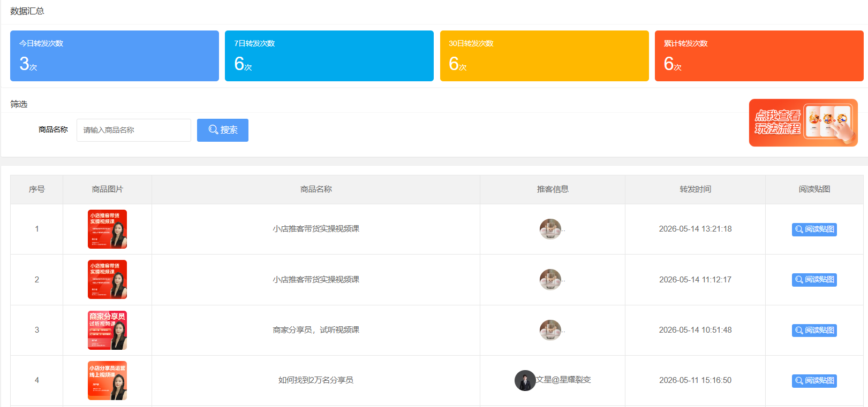Click promoter avatar in row 3
868x407 pixels.
point(550,330)
